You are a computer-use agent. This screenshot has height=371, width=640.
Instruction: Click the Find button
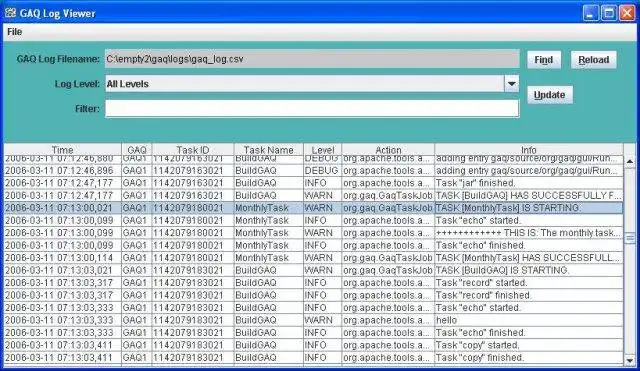tap(544, 60)
